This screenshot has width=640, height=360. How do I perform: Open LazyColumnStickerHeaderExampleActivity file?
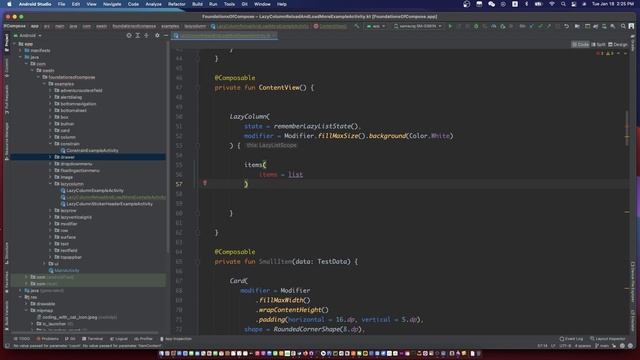click(x=109, y=204)
